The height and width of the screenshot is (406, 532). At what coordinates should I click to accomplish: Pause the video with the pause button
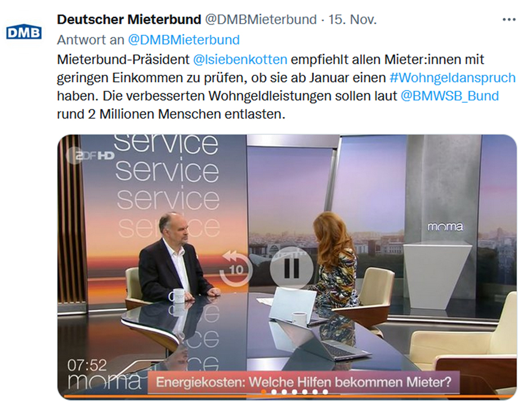(292, 268)
